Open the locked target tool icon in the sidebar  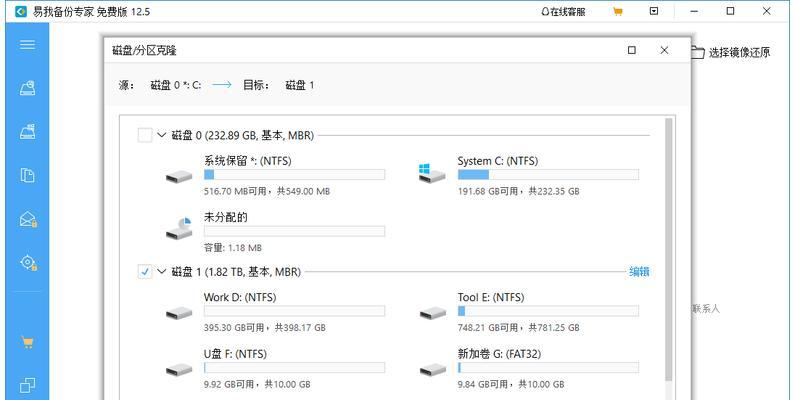(28, 263)
